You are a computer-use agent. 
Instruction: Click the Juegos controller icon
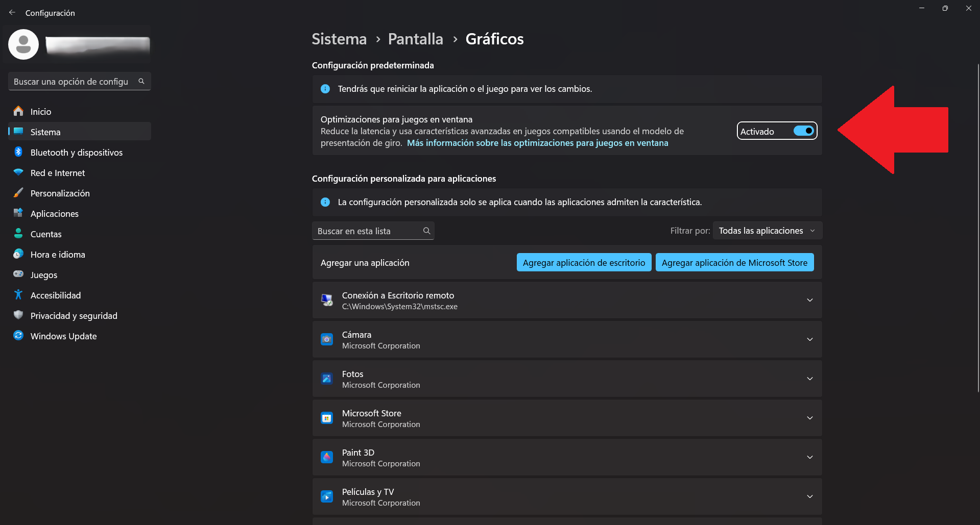(x=18, y=274)
